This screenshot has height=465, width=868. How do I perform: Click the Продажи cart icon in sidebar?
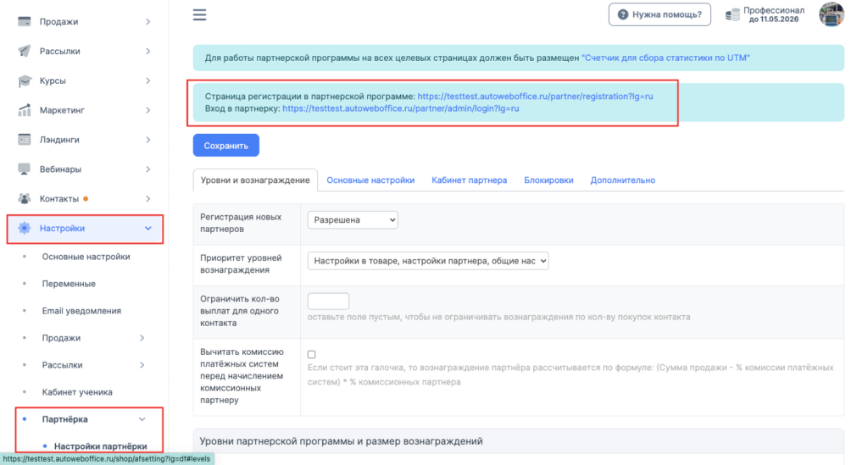click(x=25, y=21)
